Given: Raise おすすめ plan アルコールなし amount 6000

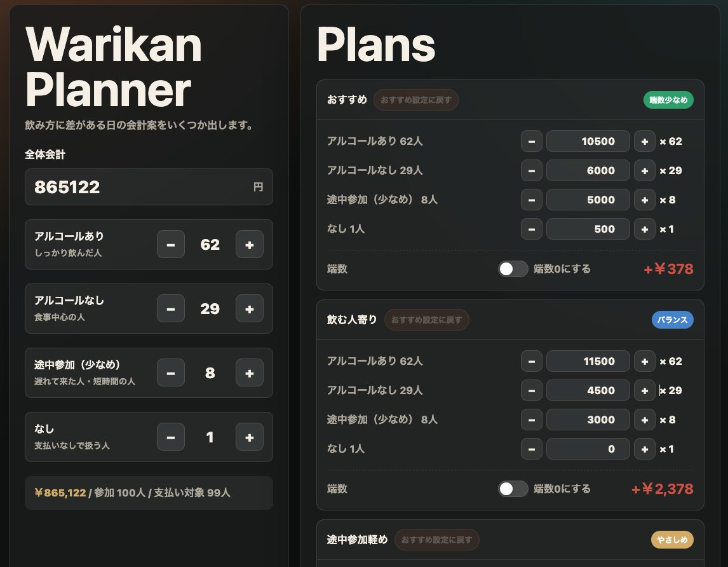Looking at the screenshot, I should (x=644, y=170).
